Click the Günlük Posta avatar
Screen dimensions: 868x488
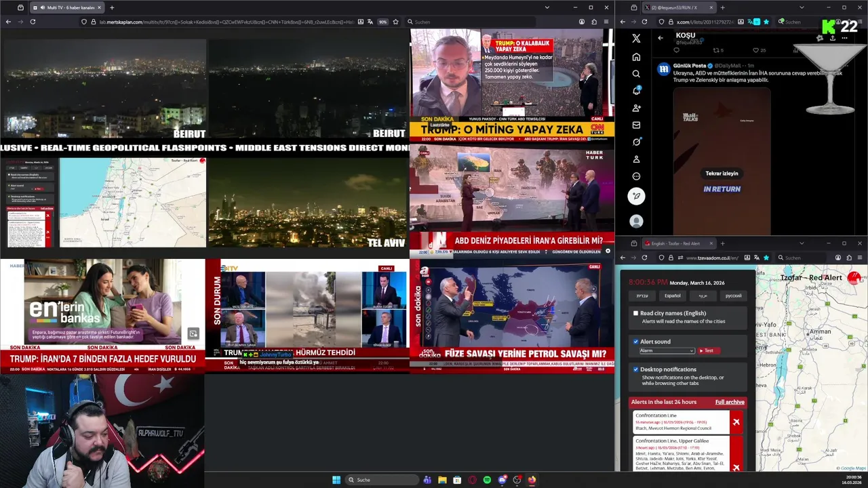pos(663,68)
